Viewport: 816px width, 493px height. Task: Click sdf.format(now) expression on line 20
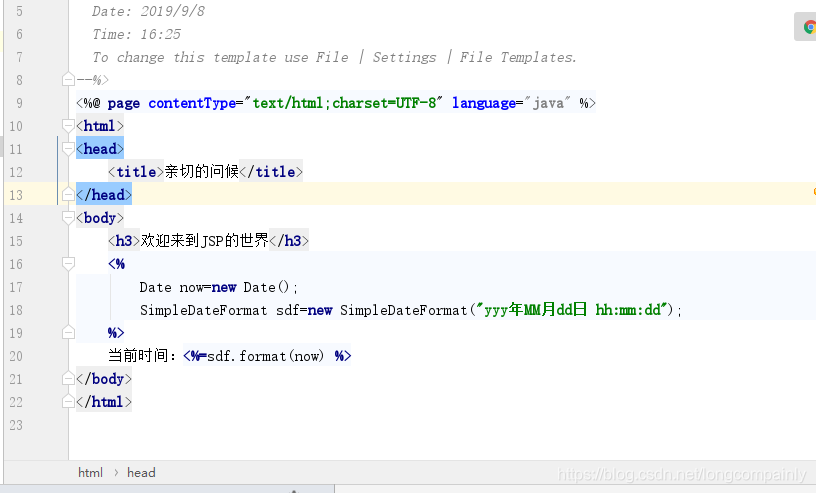(x=265, y=356)
